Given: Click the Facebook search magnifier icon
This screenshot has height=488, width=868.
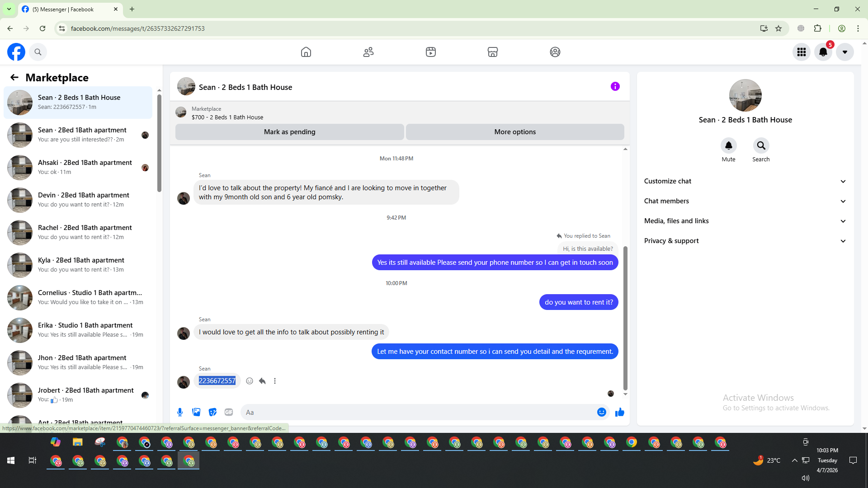Looking at the screenshot, I should (38, 52).
